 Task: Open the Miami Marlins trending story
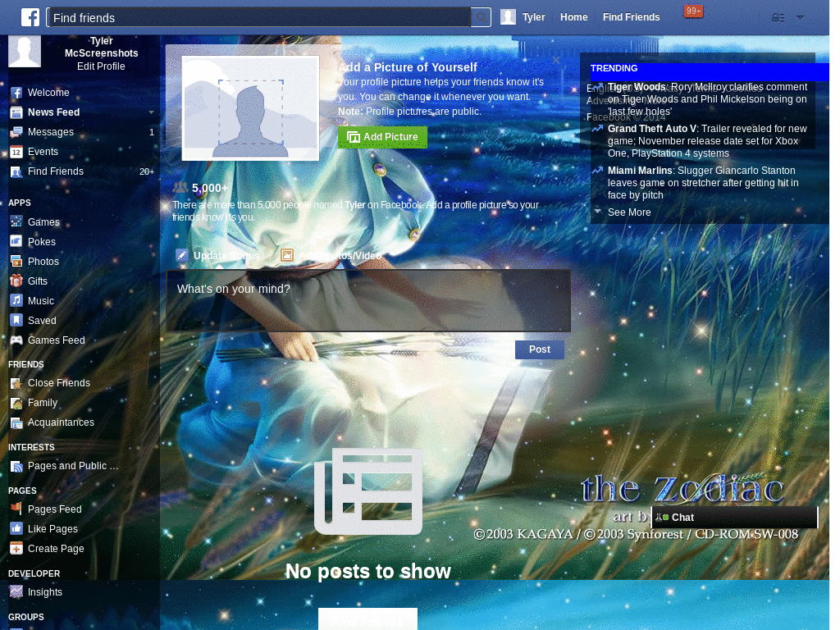tap(703, 183)
